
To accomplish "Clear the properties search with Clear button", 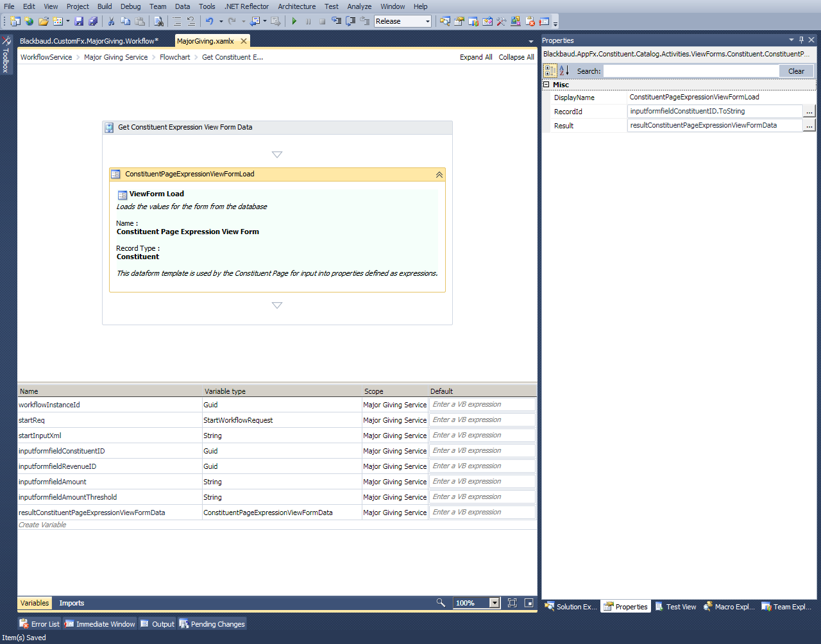I will pyautogui.click(x=796, y=71).
